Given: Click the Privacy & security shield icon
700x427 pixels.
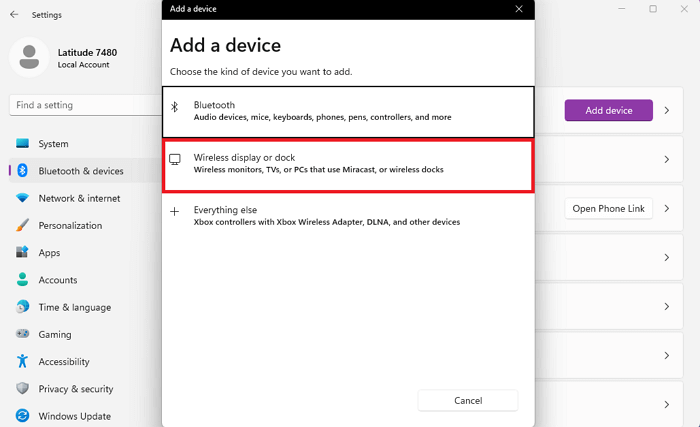Looking at the screenshot, I should pos(22,388).
